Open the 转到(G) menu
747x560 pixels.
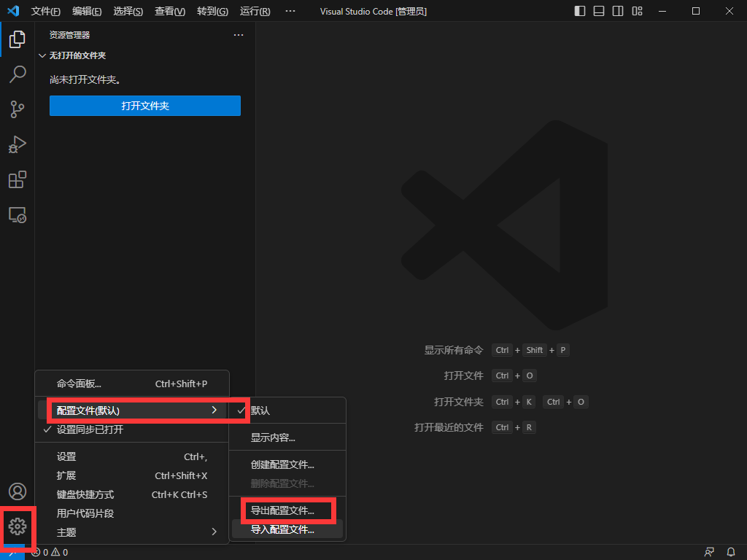[x=212, y=11]
